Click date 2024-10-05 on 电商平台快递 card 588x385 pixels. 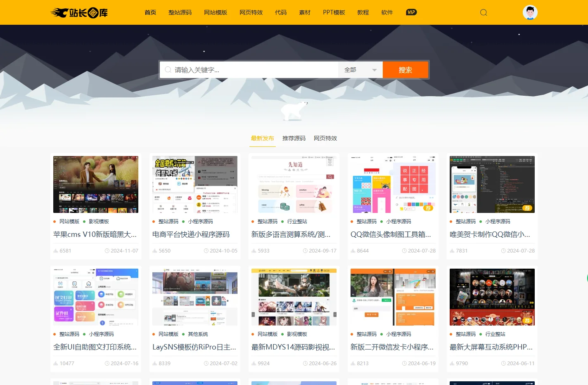(221, 251)
